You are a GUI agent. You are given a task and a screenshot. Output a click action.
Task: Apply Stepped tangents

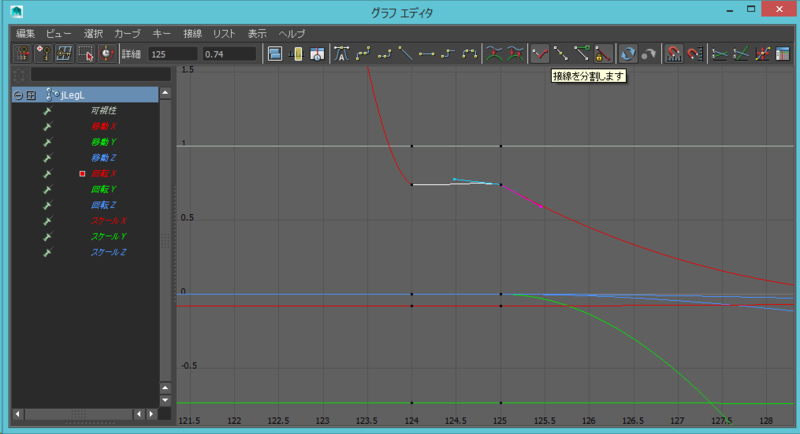448,54
